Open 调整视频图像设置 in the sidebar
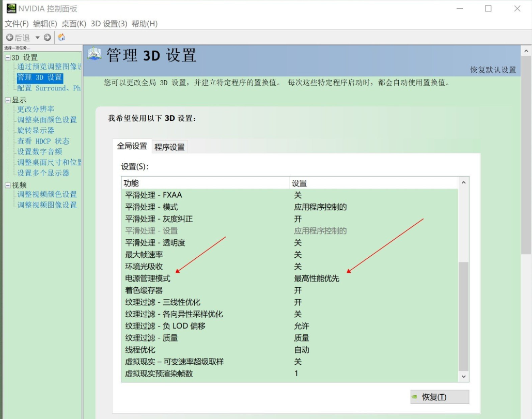This screenshot has height=419, width=532. [47, 205]
